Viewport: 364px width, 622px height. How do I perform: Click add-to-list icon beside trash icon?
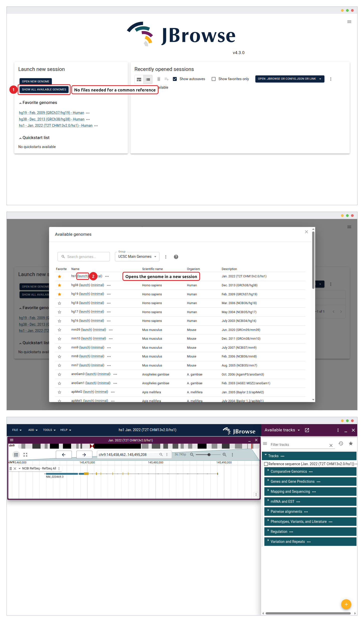166,79
